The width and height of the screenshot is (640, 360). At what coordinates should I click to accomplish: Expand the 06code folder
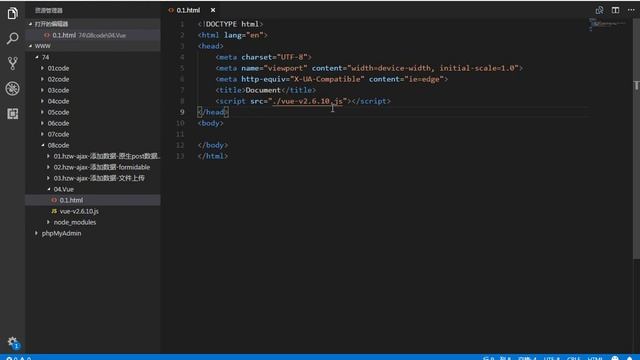point(42,123)
